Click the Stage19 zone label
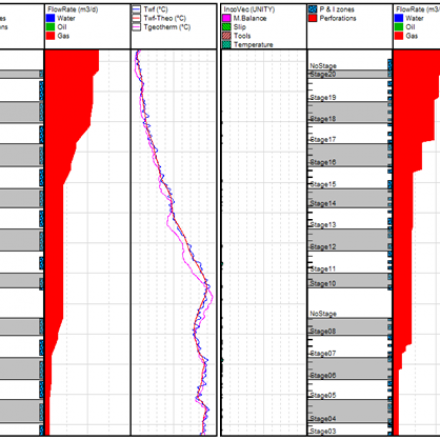 (323, 97)
